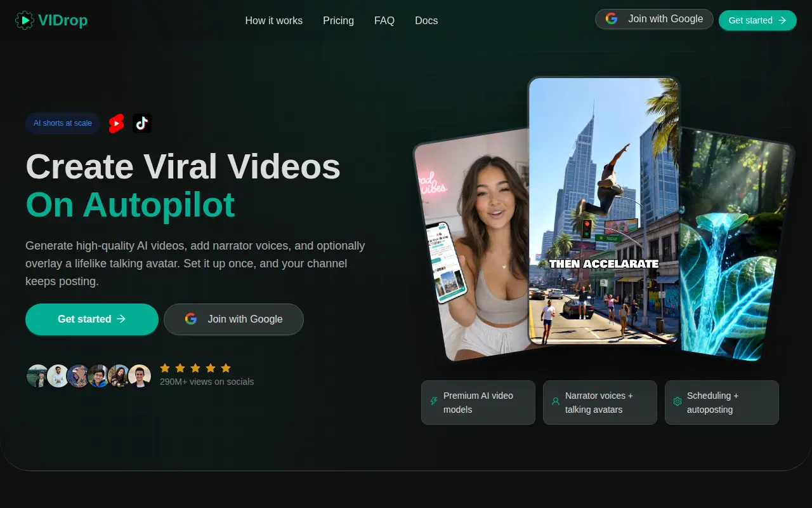The height and width of the screenshot is (508, 812).
Task: Open Docs from the navigation bar
Action: (426, 20)
